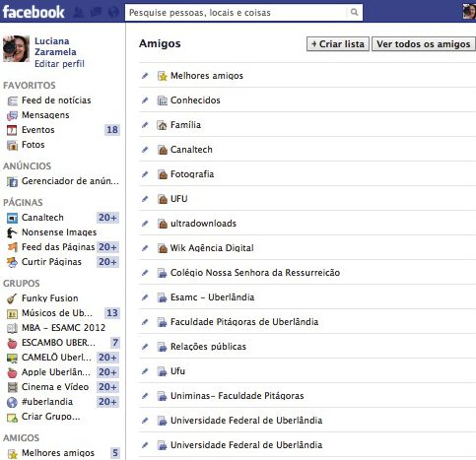This screenshot has height=460, width=476.
Task: Open Faculdade Pitágoras de Uberlândia list
Action: pos(244,322)
